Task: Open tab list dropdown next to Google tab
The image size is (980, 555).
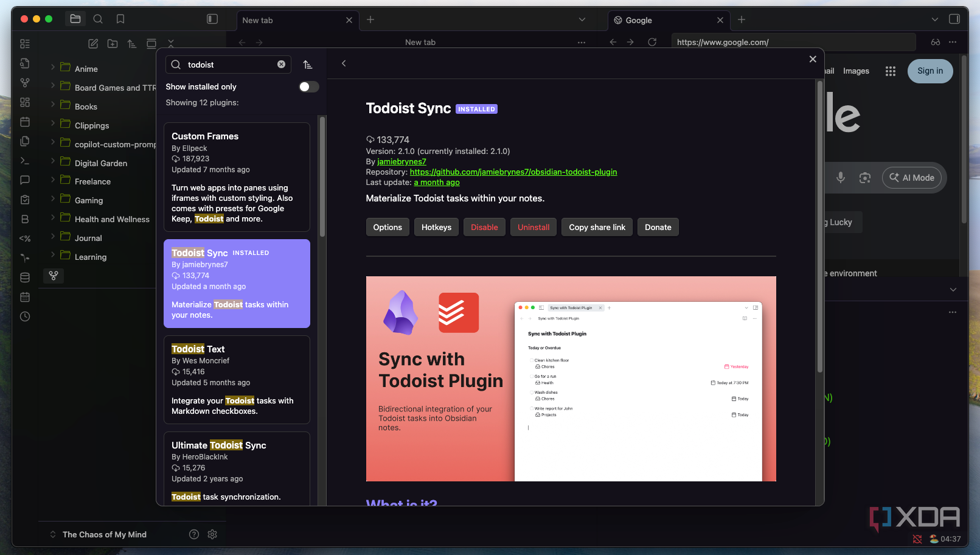Action: 935,19
